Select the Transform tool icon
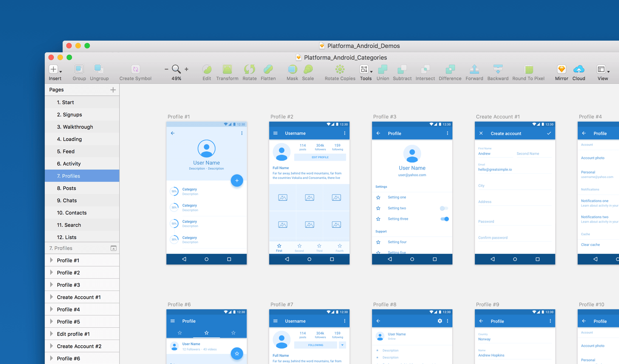The width and height of the screenshot is (619, 364). point(227,69)
